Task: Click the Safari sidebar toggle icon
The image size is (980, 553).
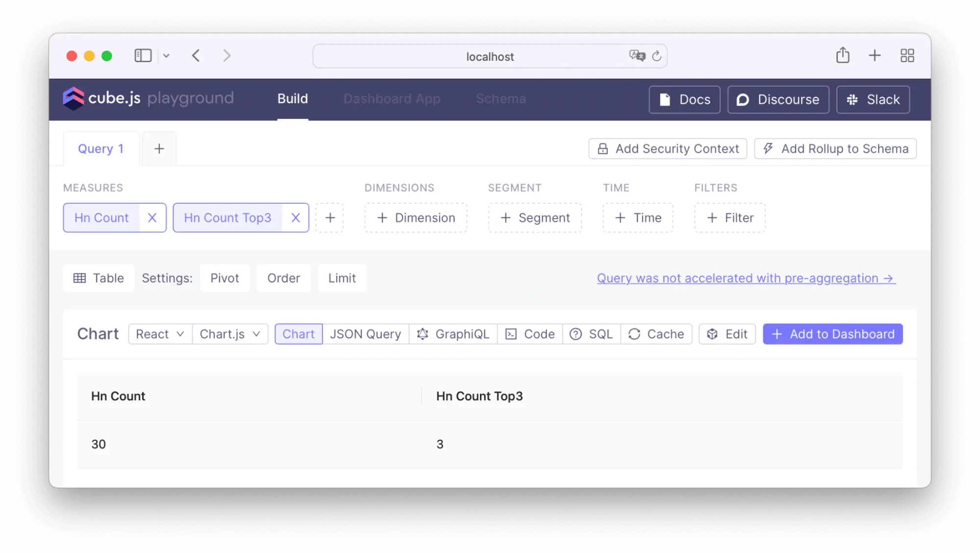Action: coord(143,56)
